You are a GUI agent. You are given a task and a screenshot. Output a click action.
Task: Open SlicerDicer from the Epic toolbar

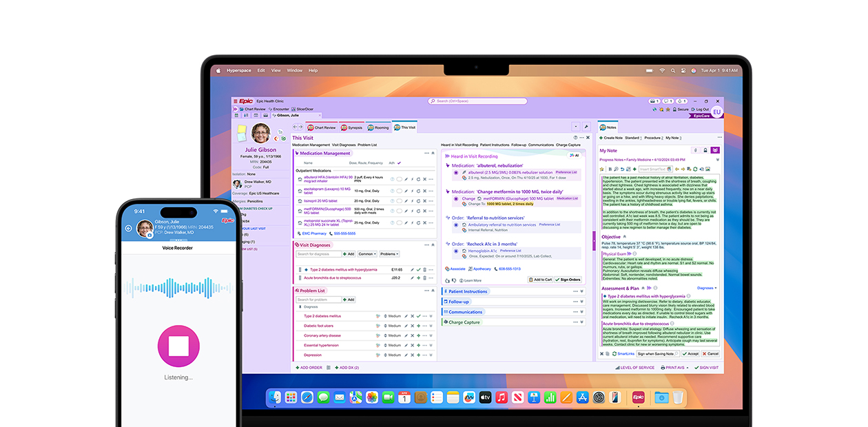click(304, 109)
